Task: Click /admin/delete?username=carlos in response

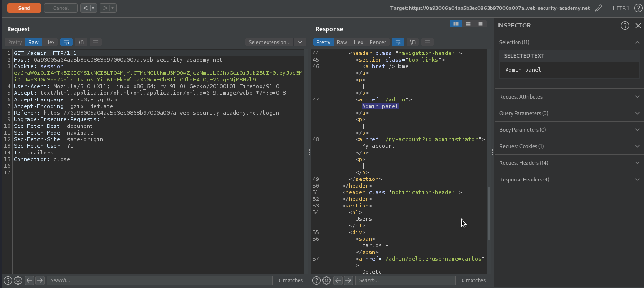Action: tap(435, 259)
